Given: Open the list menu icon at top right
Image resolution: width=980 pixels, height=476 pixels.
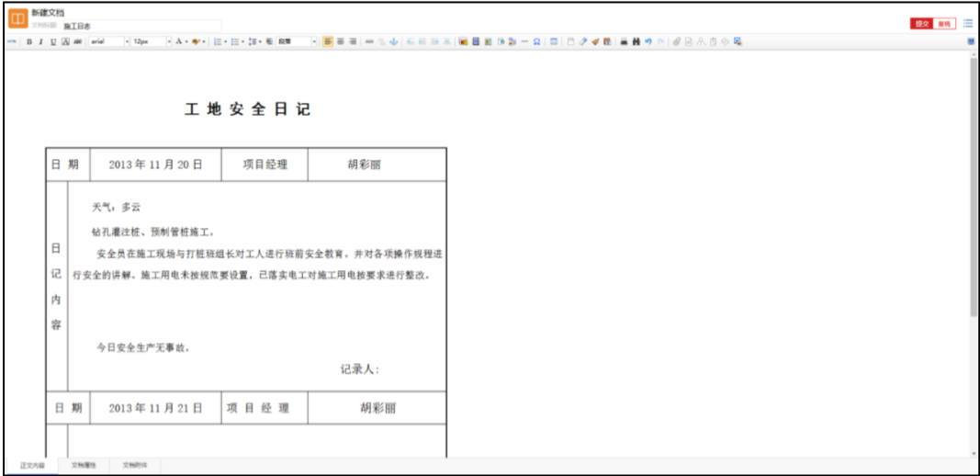Looking at the screenshot, I should 967,23.
